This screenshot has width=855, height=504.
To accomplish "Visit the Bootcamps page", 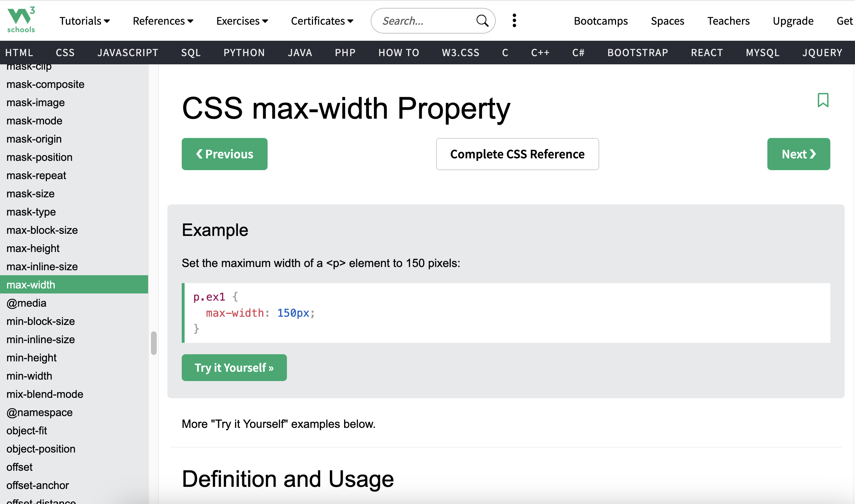I will [601, 21].
